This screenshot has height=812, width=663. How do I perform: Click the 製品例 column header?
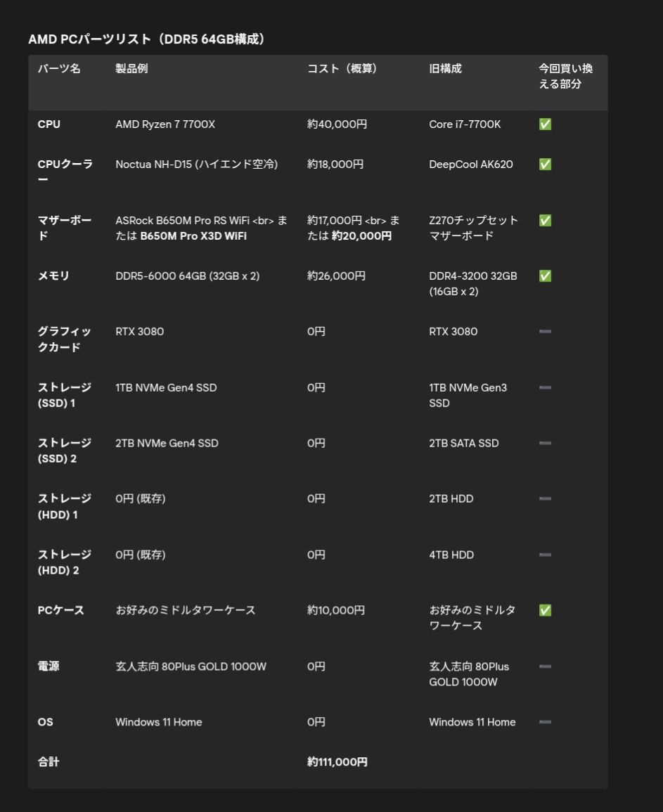pos(131,69)
